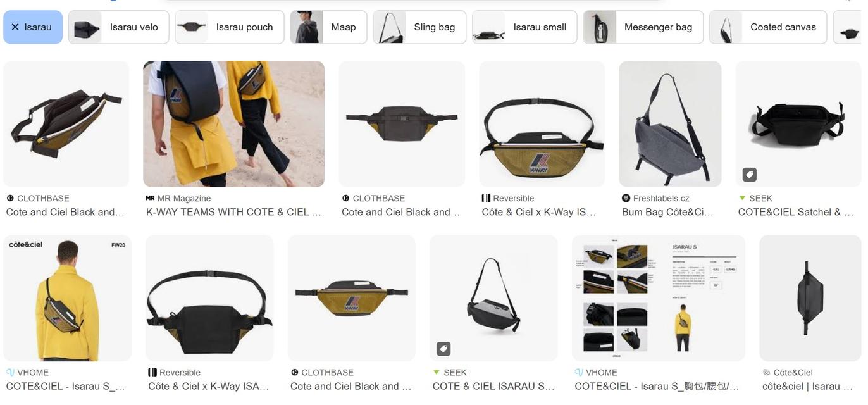868x405 pixels.
Task: Choose the Sling bag filter chip
Action: (x=419, y=27)
